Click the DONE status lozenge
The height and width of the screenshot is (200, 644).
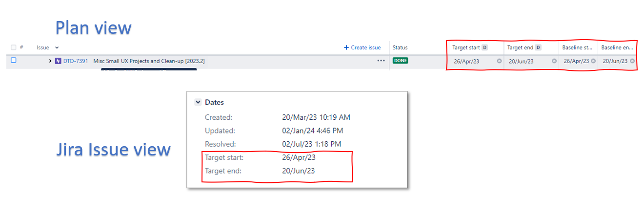tap(401, 61)
